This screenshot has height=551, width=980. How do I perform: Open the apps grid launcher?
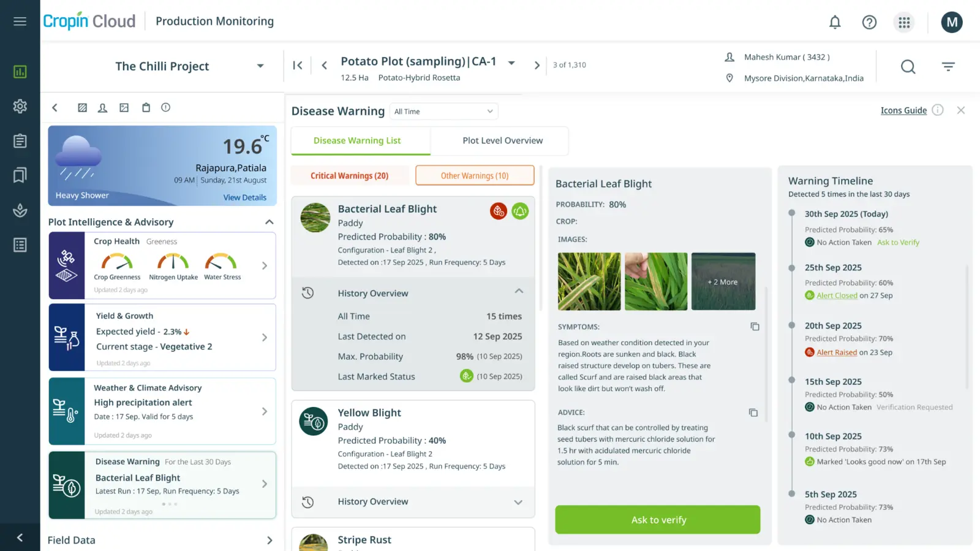(904, 22)
